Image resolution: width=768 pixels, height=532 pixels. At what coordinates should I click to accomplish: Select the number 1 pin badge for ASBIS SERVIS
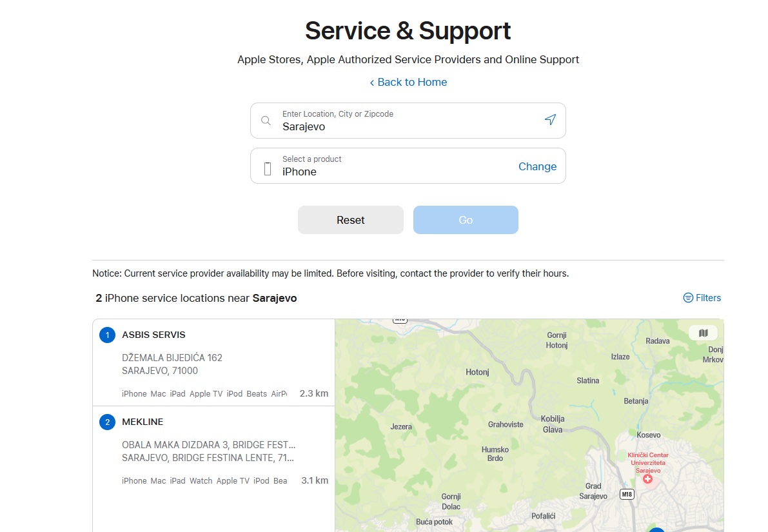point(107,335)
